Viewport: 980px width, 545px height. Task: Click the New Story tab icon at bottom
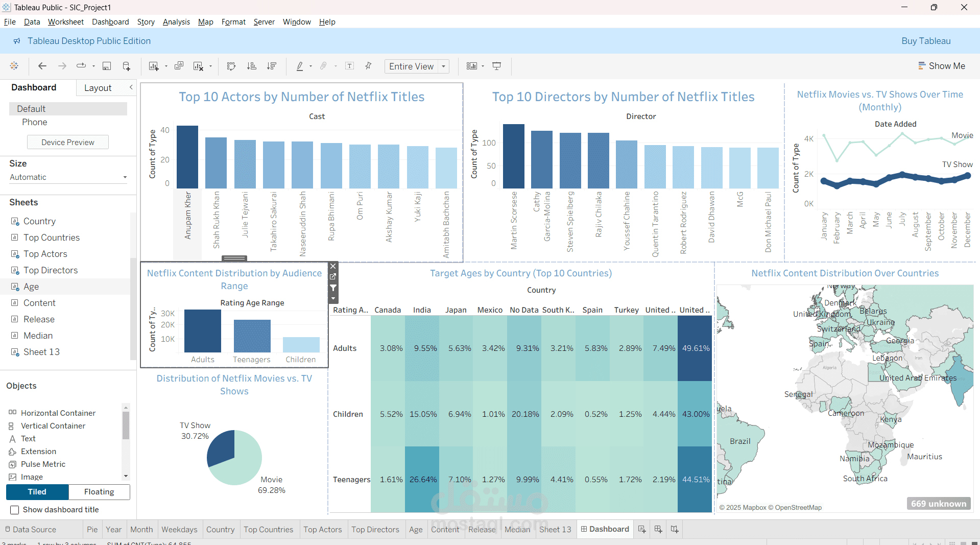tap(675, 529)
